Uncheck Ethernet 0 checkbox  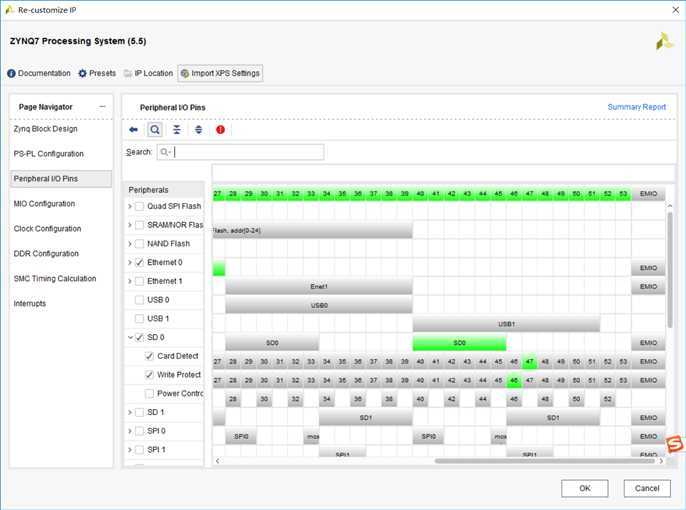point(140,262)
